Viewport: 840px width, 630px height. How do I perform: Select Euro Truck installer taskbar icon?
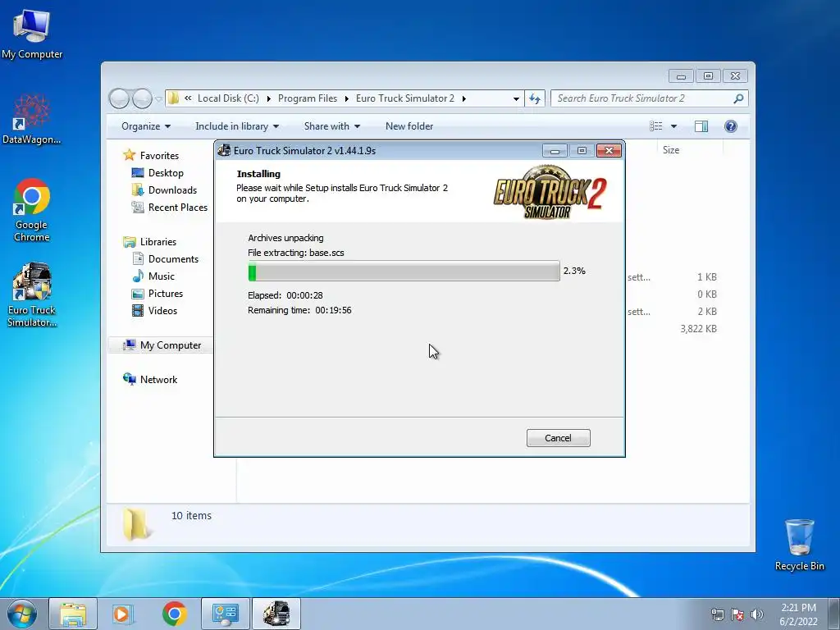click(x=276, y=614)
